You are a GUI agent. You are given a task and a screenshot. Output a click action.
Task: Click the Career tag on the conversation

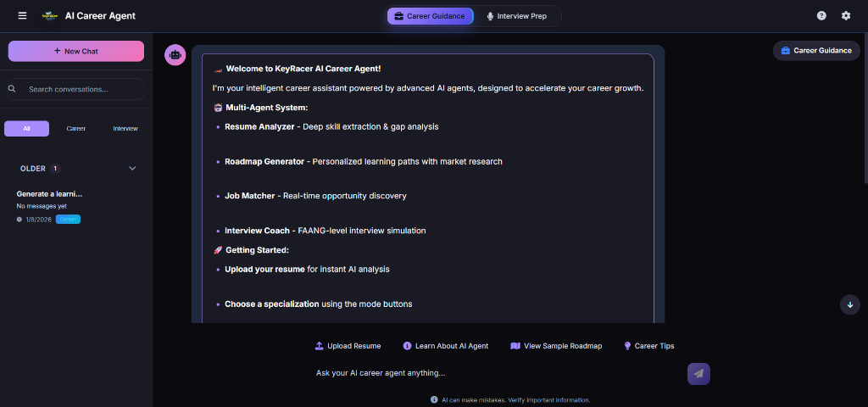[68, 220]
